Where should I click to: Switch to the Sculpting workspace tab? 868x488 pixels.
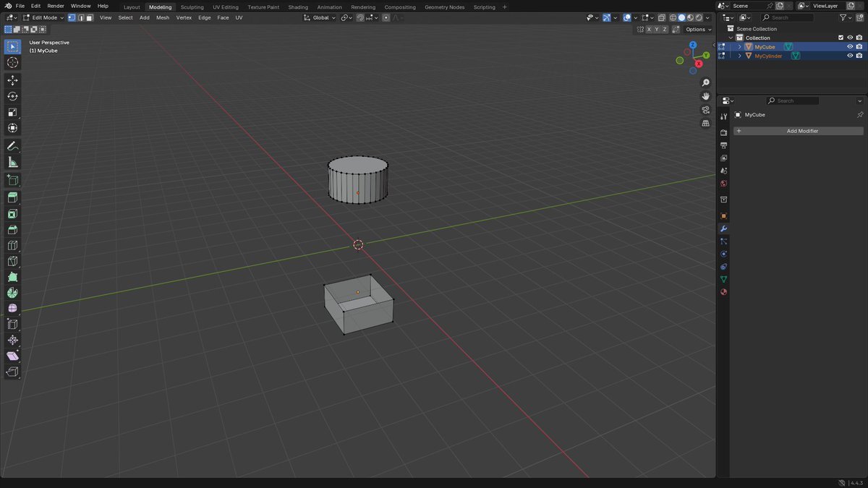click(192, 7)
